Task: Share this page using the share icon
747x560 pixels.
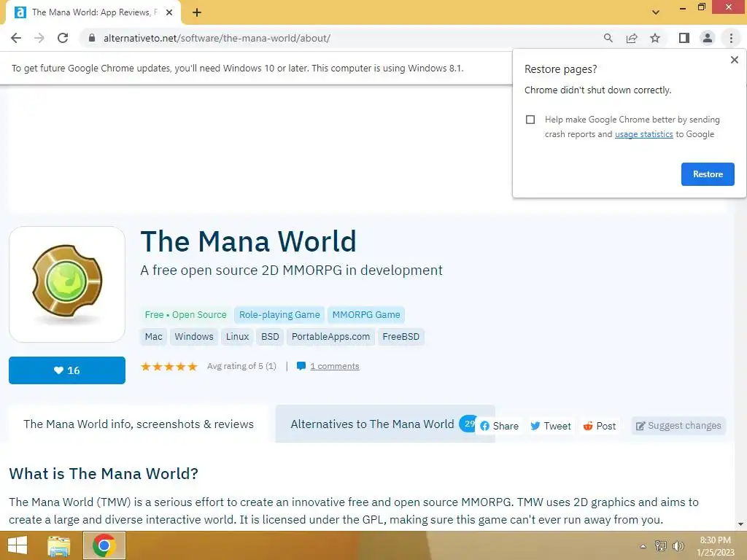Action: point(632,38)
